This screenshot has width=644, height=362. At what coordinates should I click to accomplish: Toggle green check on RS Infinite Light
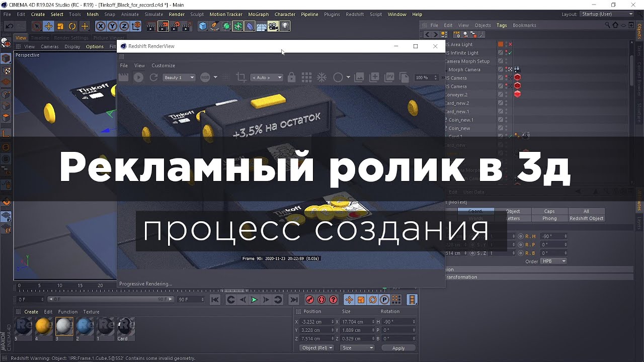tap(510, 53)
